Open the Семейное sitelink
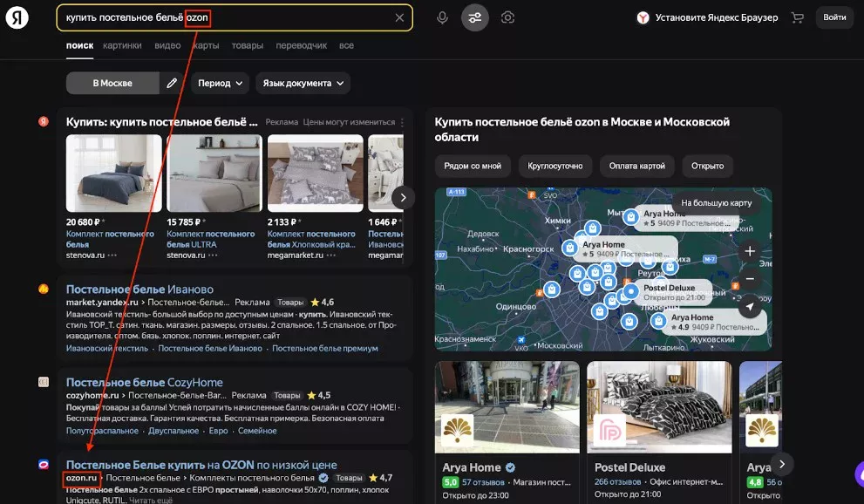 pyautogui.click(x=257, y=431)
